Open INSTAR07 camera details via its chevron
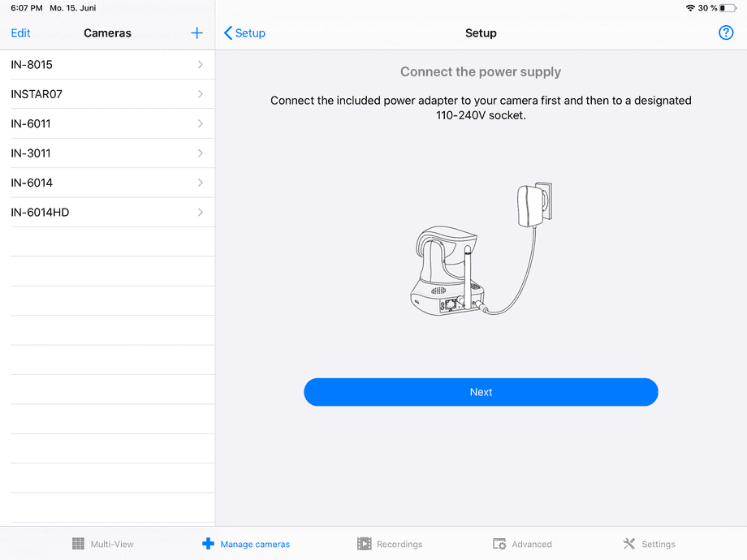This screenshot has width=747, height=560. (201, 94)
